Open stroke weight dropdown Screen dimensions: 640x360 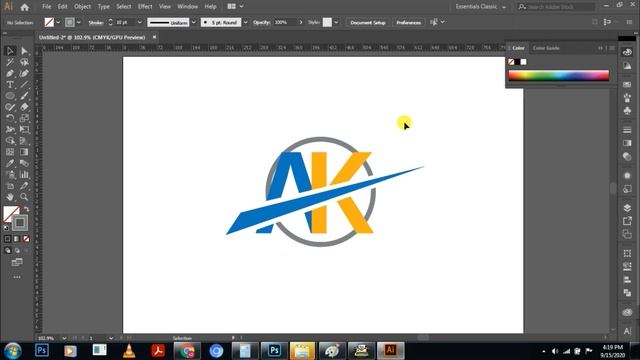click(x=140, y=22)
